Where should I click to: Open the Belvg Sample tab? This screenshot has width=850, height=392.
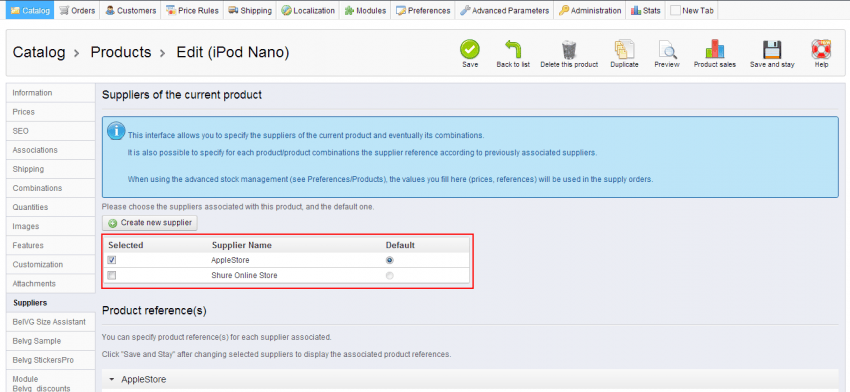click(50, 341)
